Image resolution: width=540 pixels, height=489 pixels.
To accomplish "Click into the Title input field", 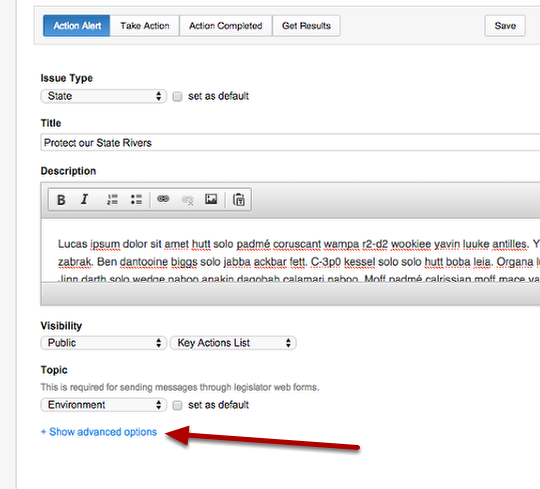I will (290, 143).
